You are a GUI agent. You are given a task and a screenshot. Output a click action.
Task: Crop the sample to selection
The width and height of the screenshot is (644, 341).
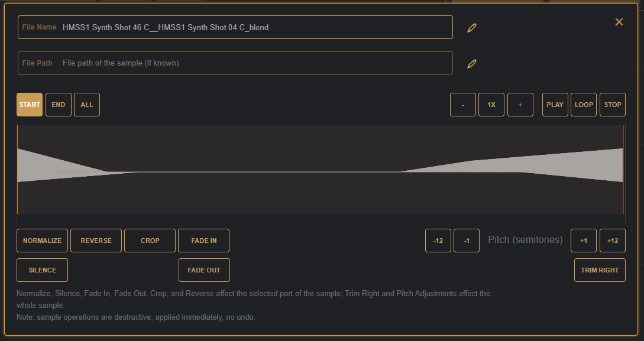[x=150, y=241]
